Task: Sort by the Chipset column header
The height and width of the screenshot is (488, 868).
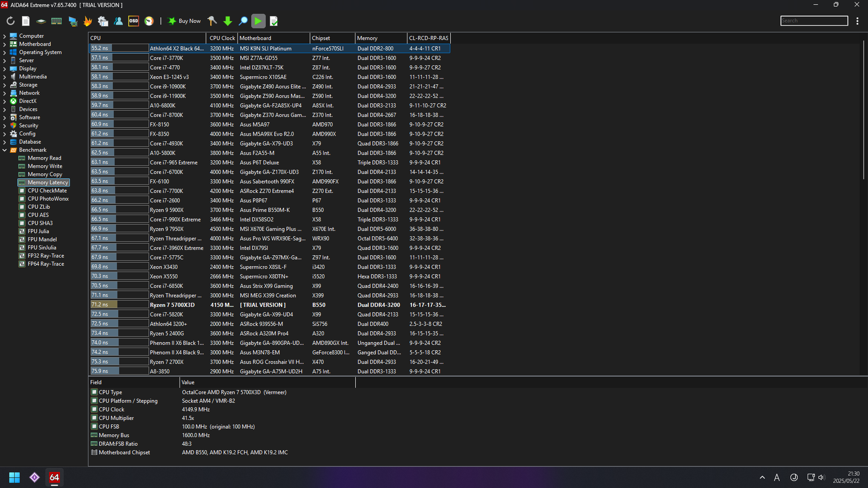Action: pyautogui.click(x=332, y=38)
